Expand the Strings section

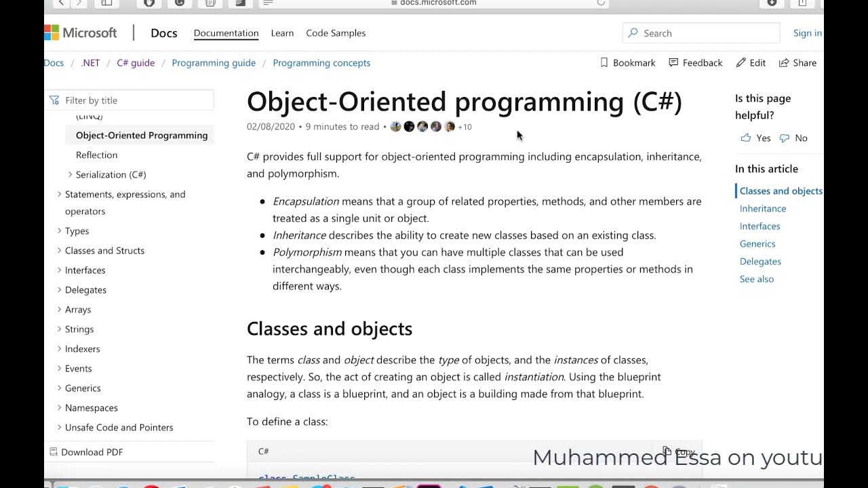(x=59, y=329)
